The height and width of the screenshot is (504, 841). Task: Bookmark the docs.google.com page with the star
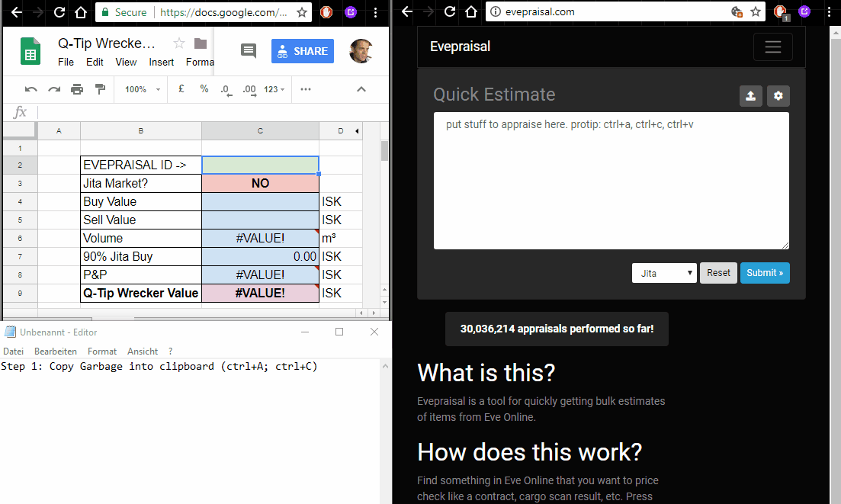click(x=302, y=11)
